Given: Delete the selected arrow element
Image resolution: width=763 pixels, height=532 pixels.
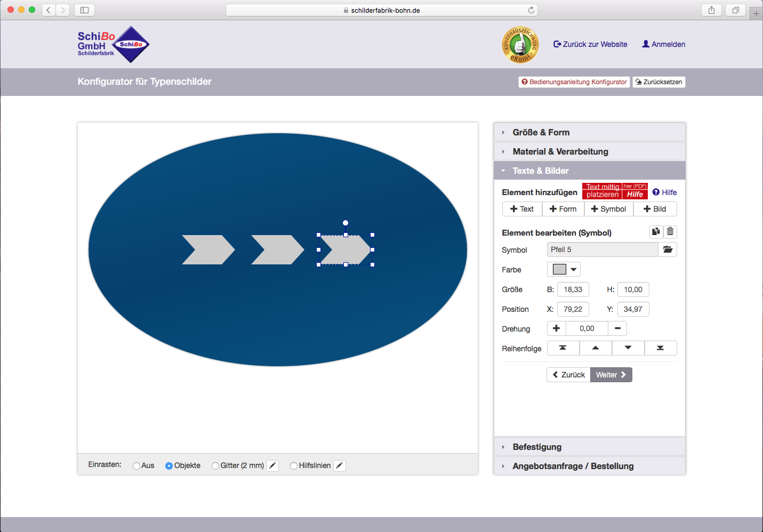Looking at the screenshot, I should pos(670,232).
